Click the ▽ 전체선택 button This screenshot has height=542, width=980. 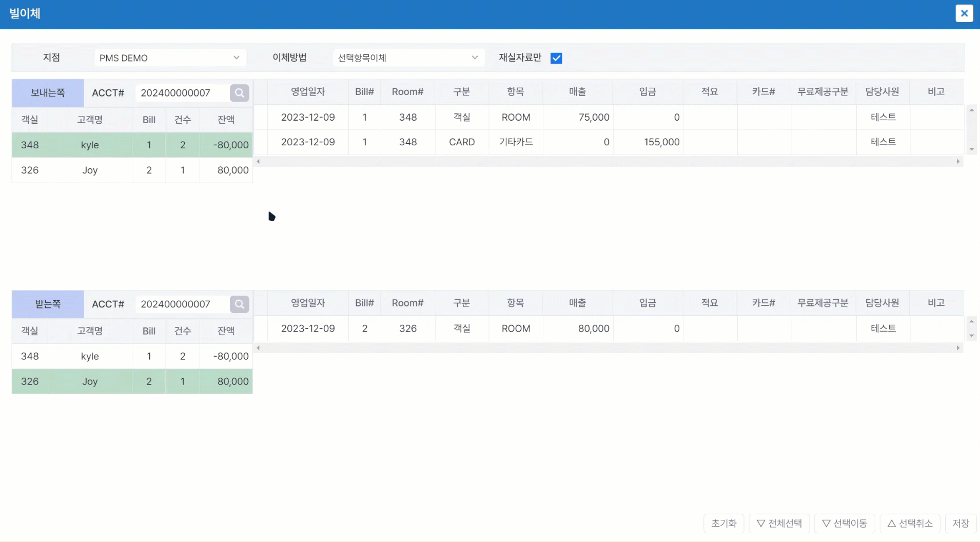coord(779,523)
